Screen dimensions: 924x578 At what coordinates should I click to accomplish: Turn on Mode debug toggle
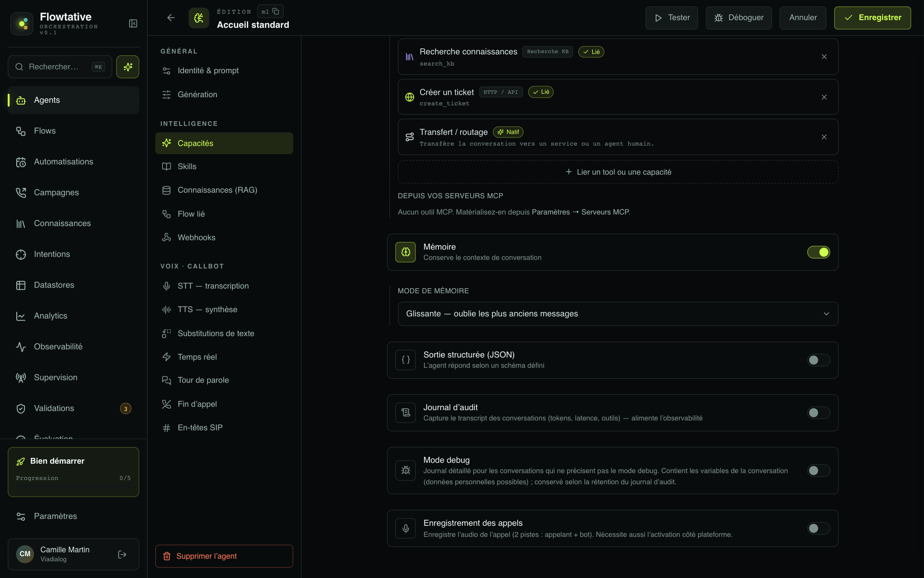tap(818, 471)
